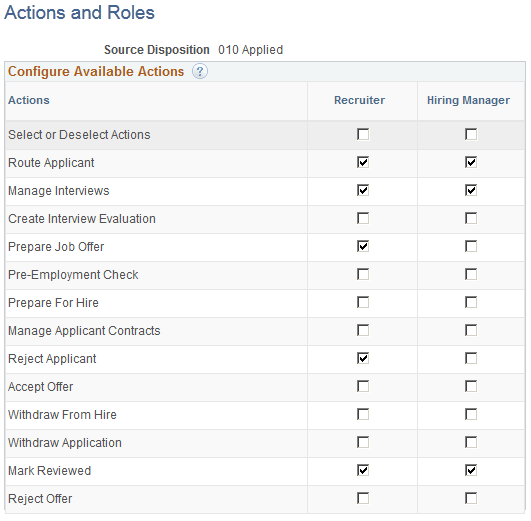Viewport: 531px width, 521px height.
Task: Uncheck Recruiter for Mark Reviewed
Action: (x=363, y=471)
